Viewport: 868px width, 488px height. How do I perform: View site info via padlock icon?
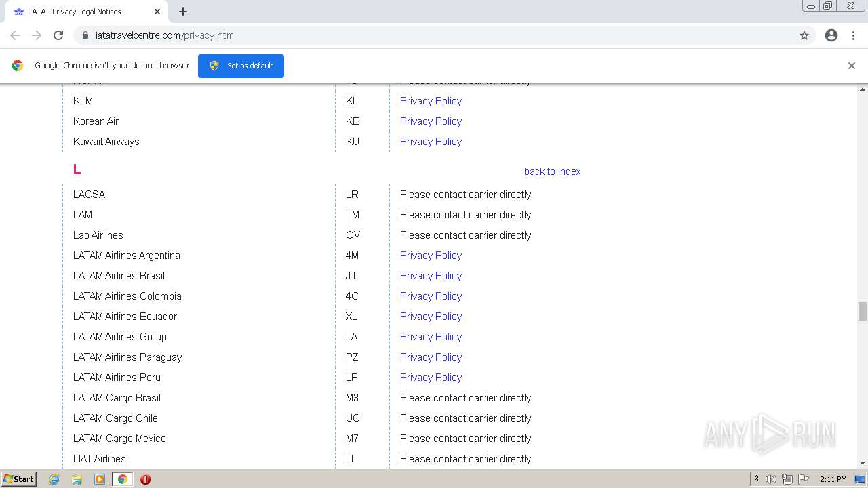[x=85, y=35]
